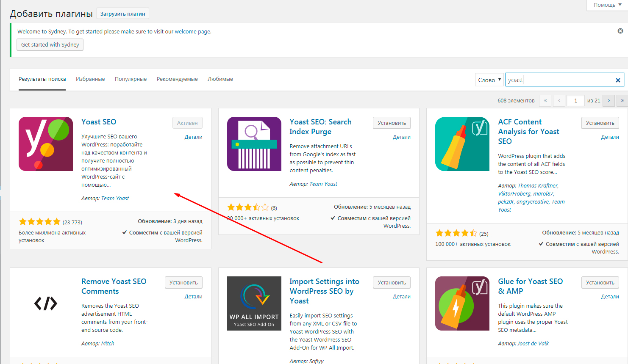The image size is (628, 364).
Task: Open Детали for Search Index Purge
Action: [402, 137]
